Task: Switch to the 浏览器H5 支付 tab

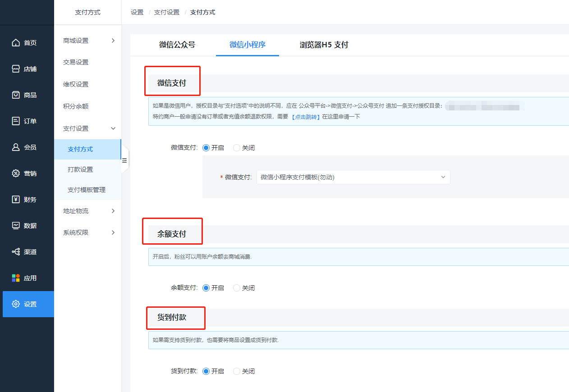Action: coord(324,45)
